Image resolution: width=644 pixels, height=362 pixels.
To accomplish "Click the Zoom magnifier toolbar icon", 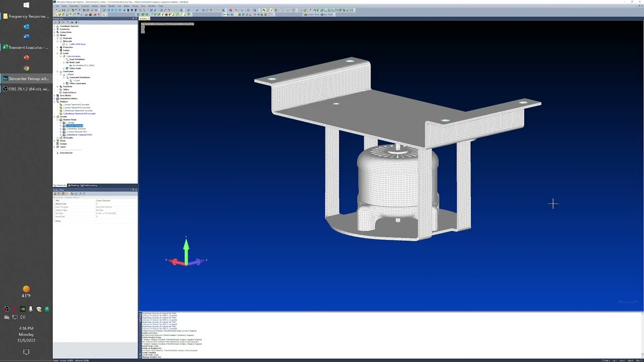I will point(140,10).
